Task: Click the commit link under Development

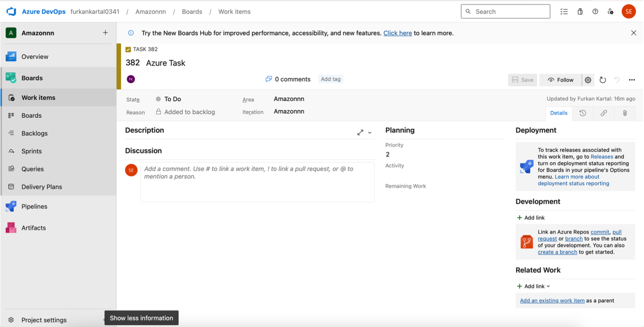Action: click(600, 232)
